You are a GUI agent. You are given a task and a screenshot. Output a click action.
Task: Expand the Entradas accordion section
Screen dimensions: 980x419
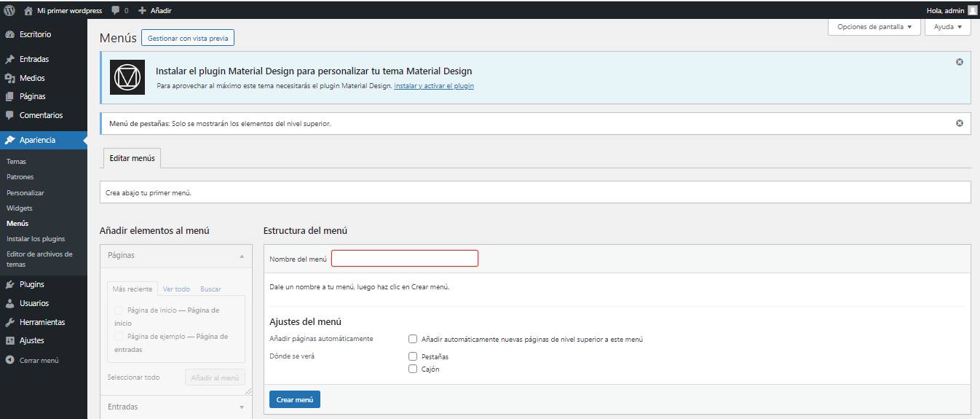[175, 407]
